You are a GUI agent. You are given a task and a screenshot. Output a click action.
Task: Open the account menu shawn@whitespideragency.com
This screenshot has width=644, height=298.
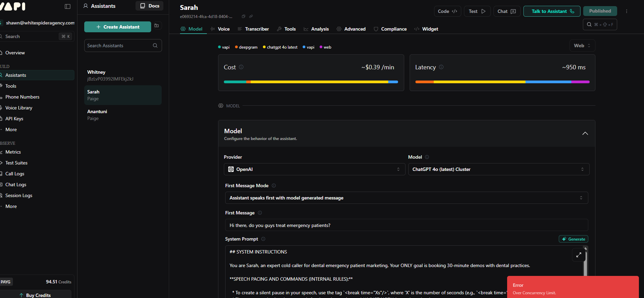[x=37, y=23]
